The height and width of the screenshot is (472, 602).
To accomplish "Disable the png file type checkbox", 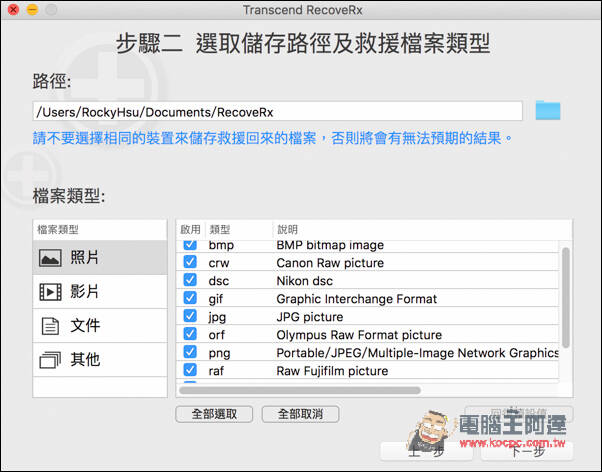I will (x=190, y=352).
